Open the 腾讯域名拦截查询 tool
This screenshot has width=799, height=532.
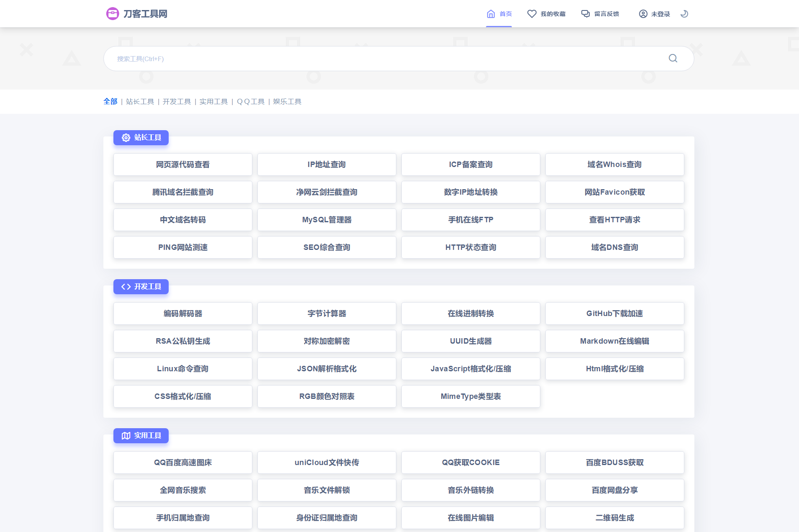[x=183, y=192]
